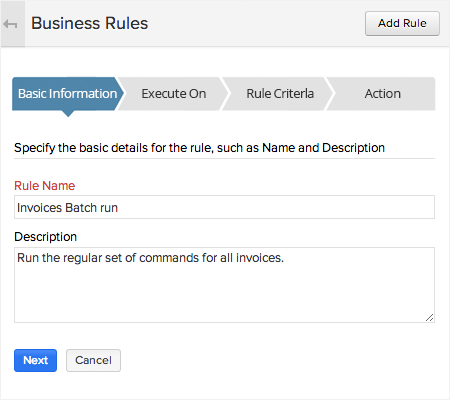Switch to the Execute On step
The height and width of the screenshot is (400, 450).
point(174,94)
